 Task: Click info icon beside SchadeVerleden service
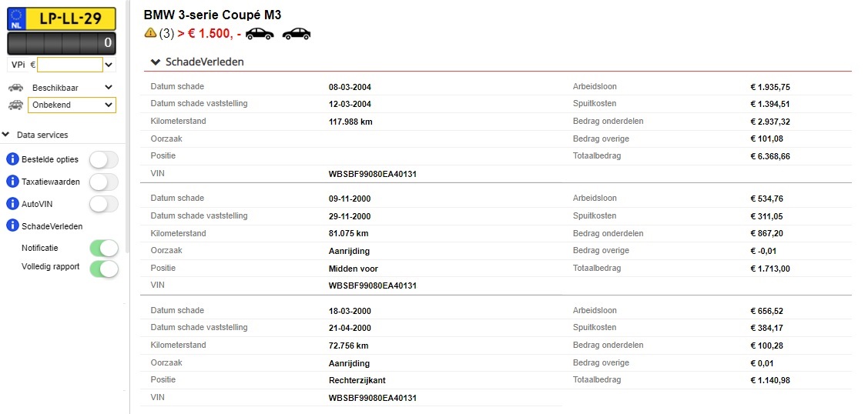12,225
